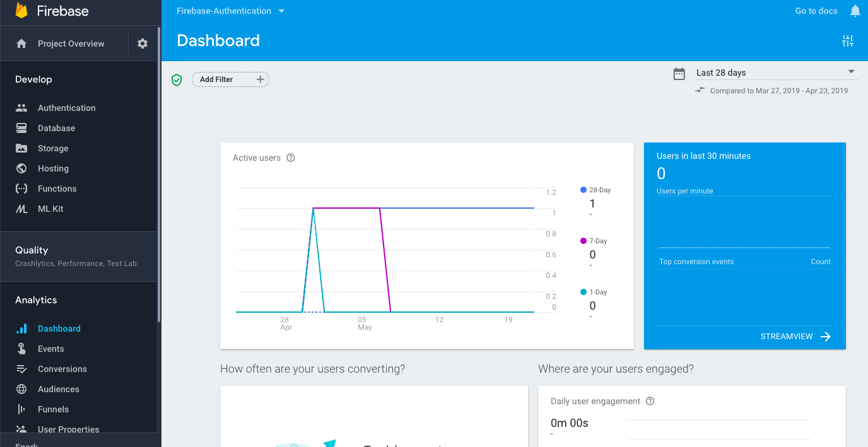The width and height of the screenshot is (868, 447).
Task: Toggle the 28-Day series in legend
Action: click(595, 190)
